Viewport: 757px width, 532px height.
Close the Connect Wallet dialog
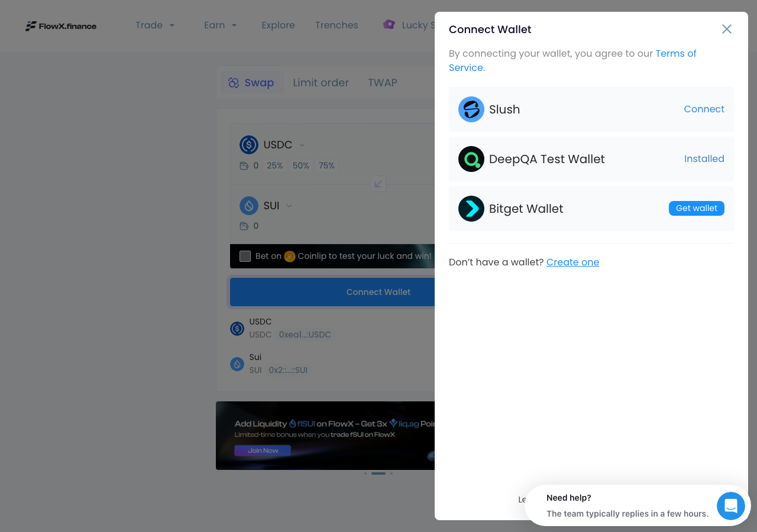[x=727, y=29]
